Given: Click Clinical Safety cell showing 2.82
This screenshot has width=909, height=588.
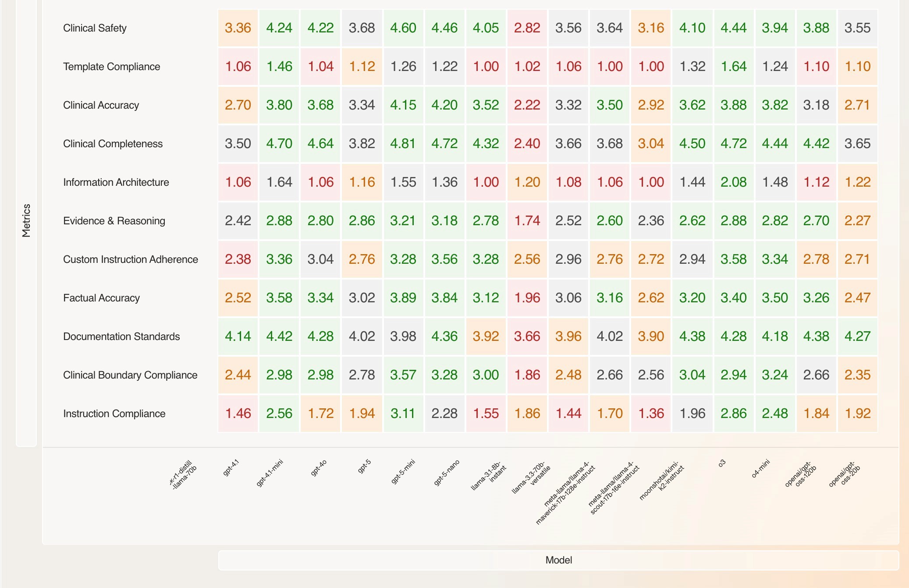Looking at the screenshot, I should pyautogui.click(x=527, y=28).
